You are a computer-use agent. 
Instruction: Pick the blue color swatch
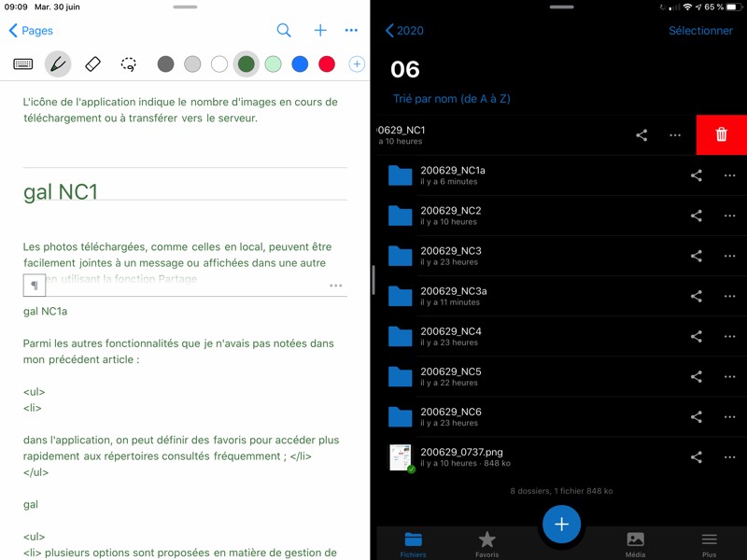(x=300, y=64)
